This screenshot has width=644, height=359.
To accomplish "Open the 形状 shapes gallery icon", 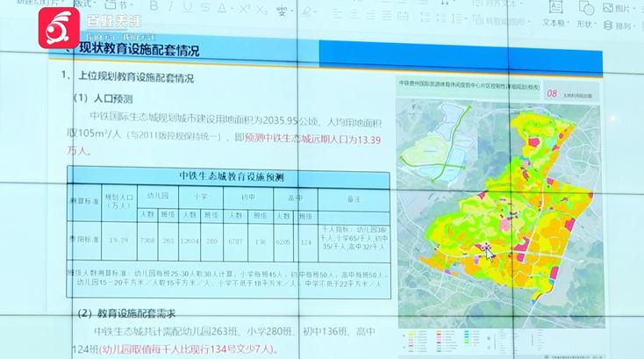I will (x=586, y=8).
